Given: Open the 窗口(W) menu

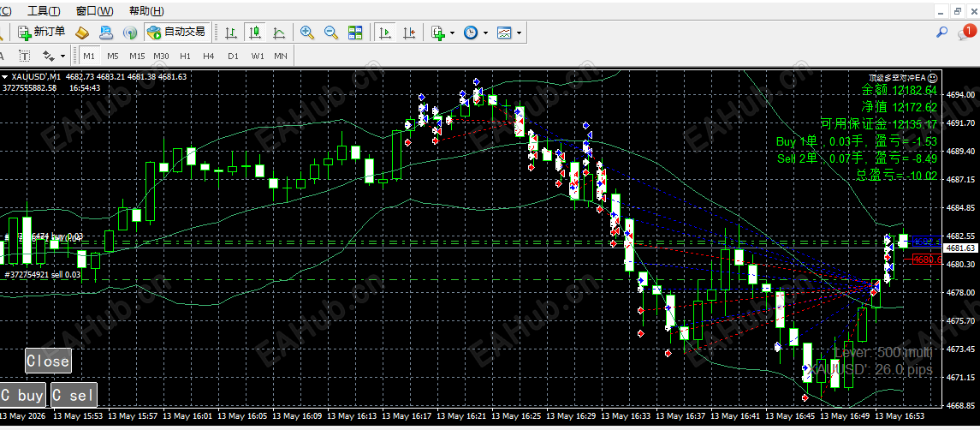Looking at the screenshot, I should [94, 10].
